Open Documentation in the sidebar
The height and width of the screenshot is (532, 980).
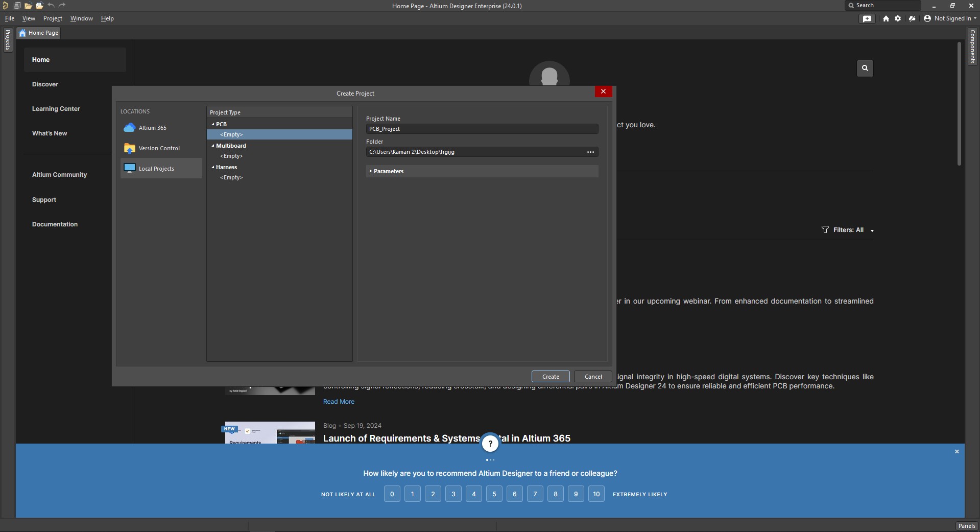pyautogui.click(x=55, y=224)
